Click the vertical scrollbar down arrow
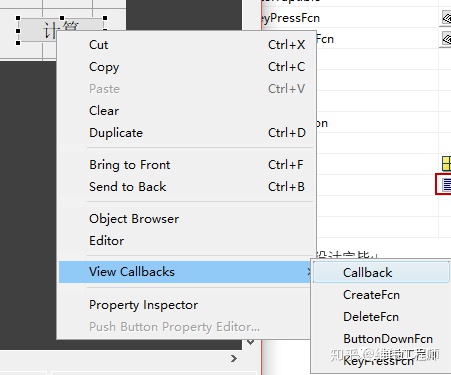The image size is (451, 375). point(251,342)
